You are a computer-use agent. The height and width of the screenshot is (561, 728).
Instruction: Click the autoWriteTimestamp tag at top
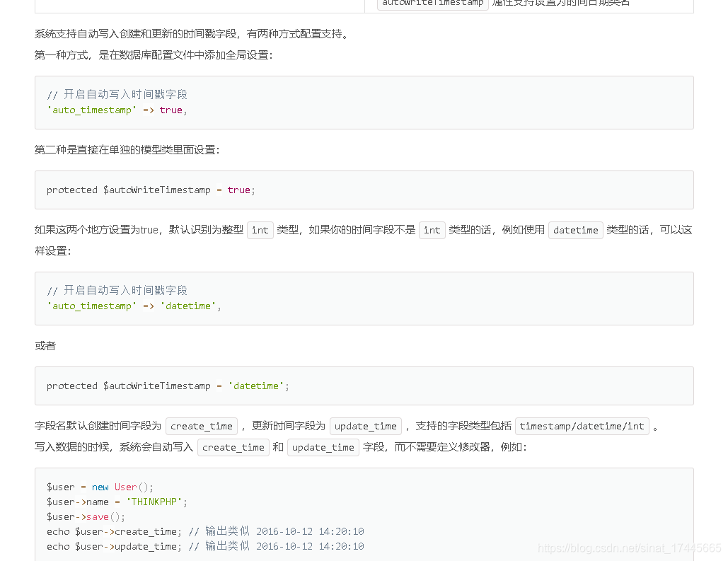(434, 3)
